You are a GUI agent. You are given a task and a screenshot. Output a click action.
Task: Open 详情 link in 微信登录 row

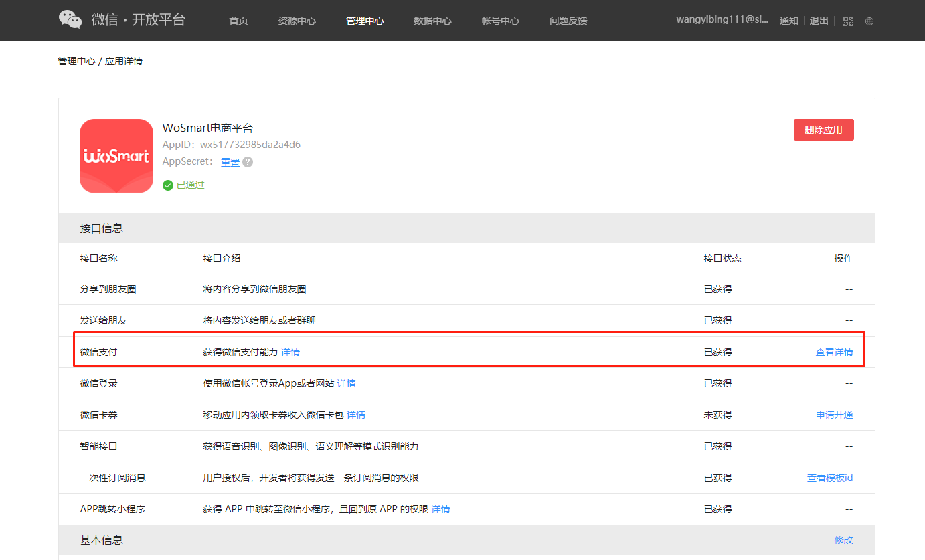[347, 383]
